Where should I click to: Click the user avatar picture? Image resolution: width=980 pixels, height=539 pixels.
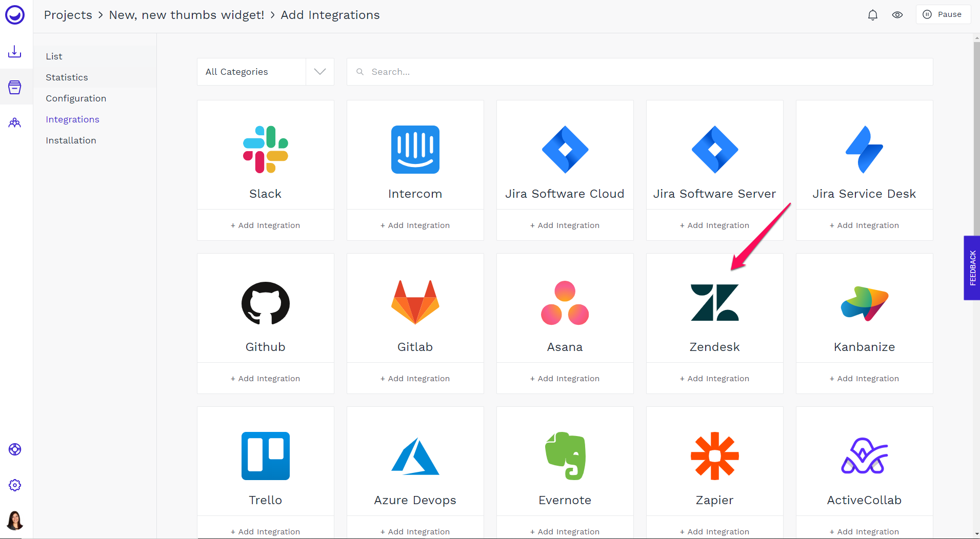(15, 521)
